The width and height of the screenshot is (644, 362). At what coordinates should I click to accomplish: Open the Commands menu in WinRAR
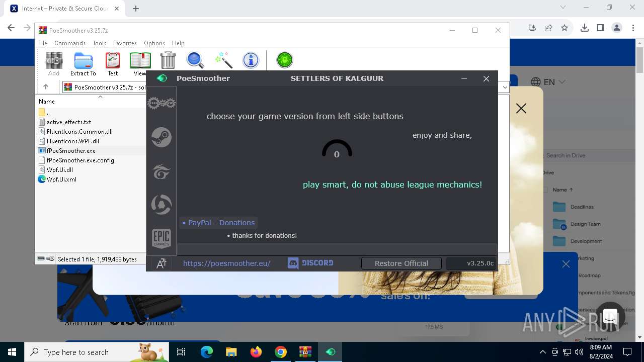coord(70,43)
